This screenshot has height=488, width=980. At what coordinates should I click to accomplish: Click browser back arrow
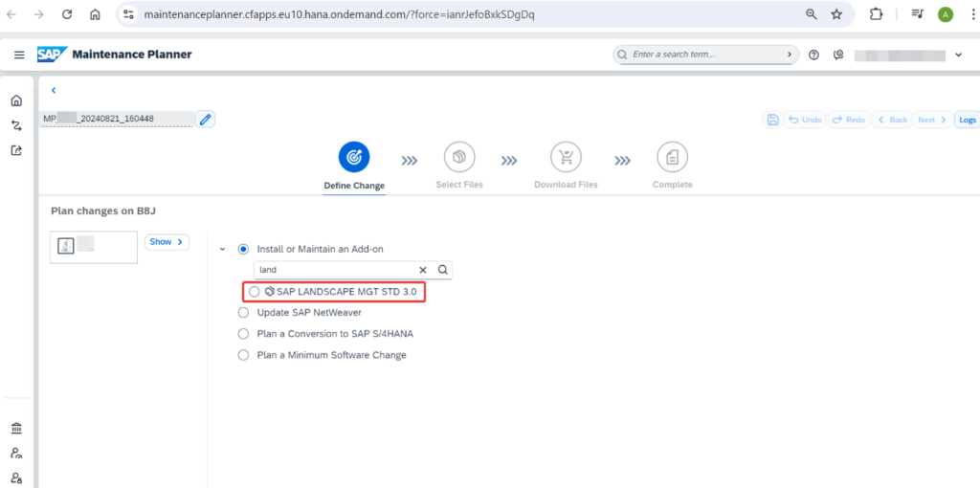click(x=11, y=14)
